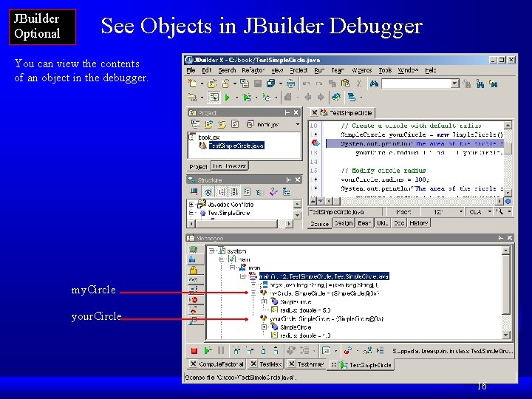The height and width of the screenshot is (399, 532).
Task: Open the book.jpx project dropdown arrow
Action: point(298,124)
